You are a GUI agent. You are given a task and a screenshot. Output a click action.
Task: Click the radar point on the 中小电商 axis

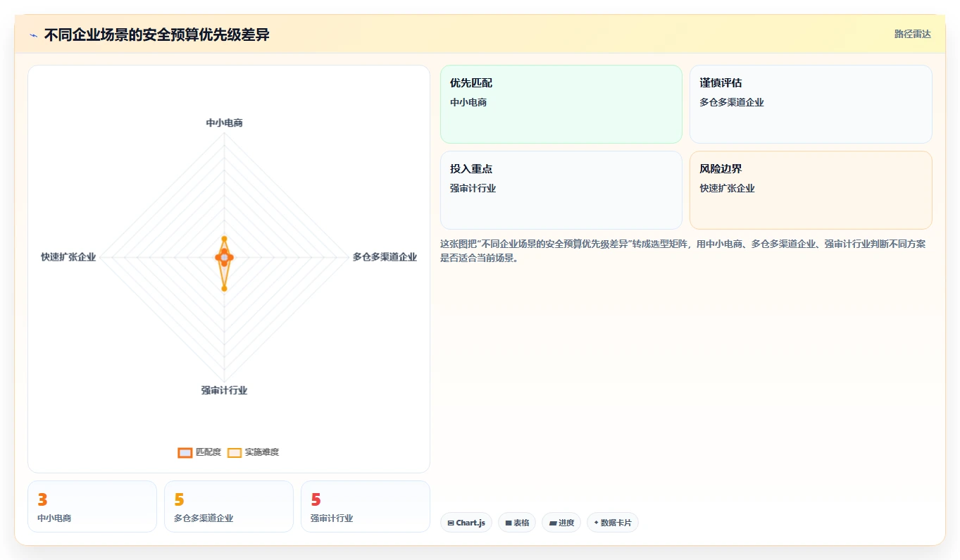(x=224, y=239)
